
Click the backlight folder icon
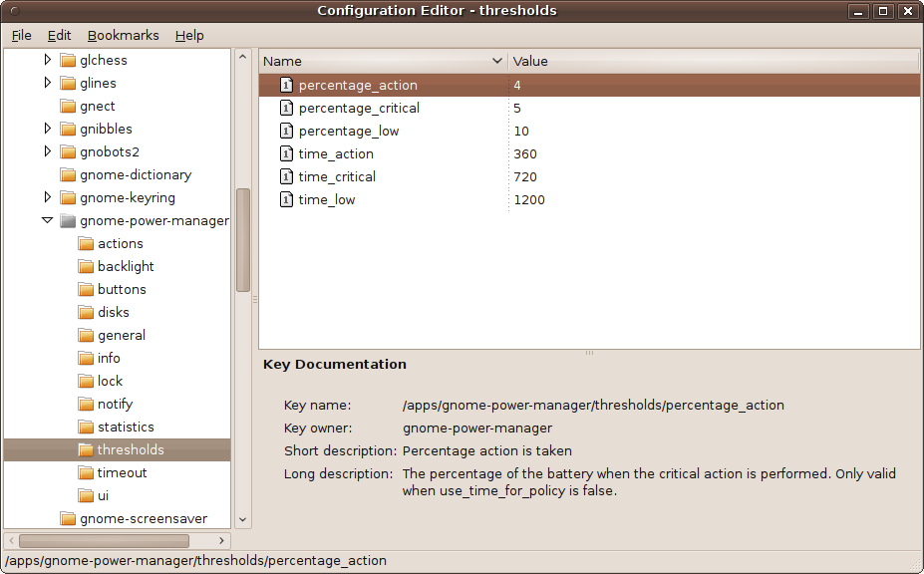(86, 266)
